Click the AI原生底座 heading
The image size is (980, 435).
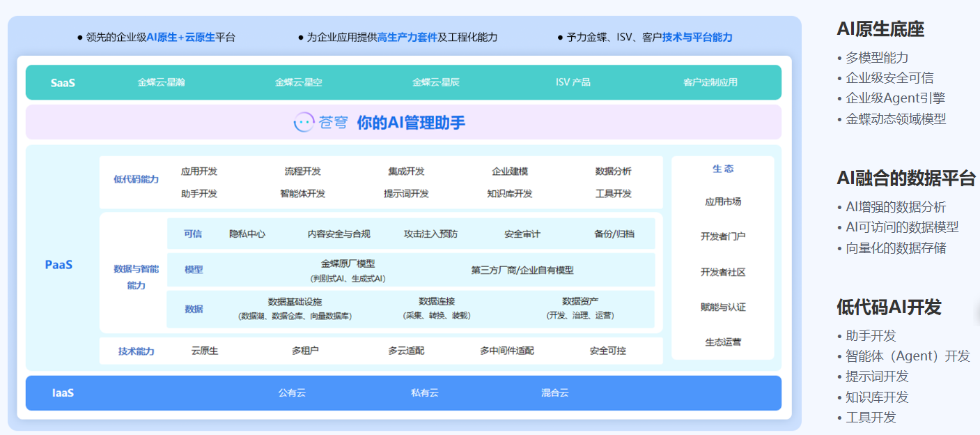tap(880, 29)
